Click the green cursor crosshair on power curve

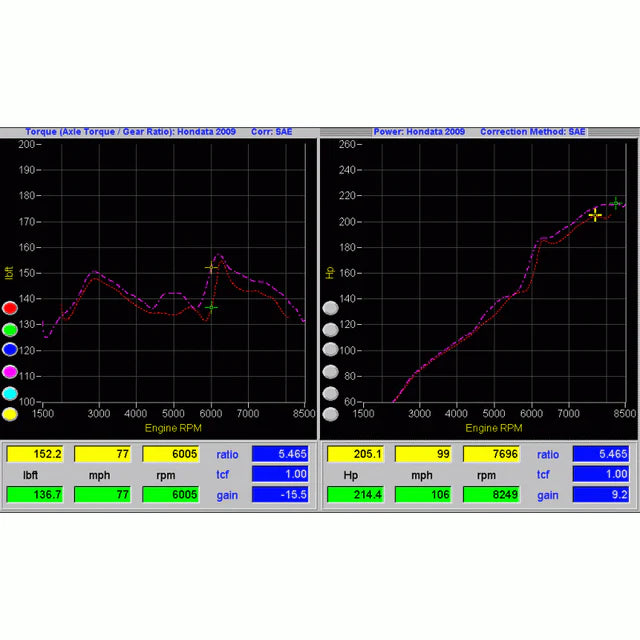[615, 203]
